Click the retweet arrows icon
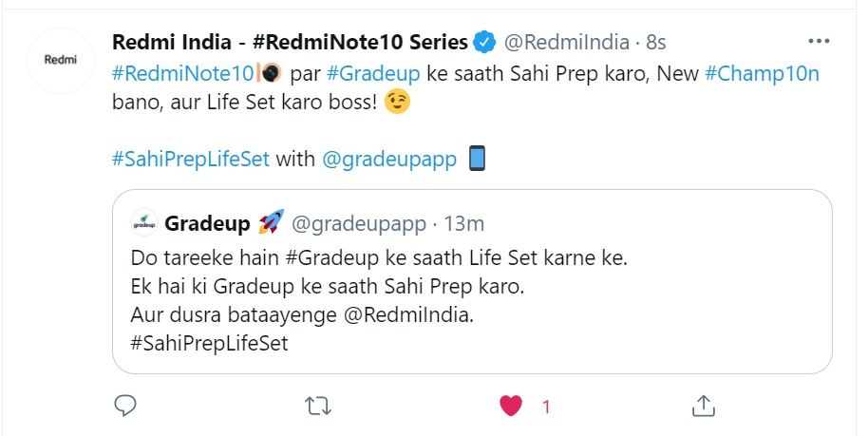 (318, 407)
